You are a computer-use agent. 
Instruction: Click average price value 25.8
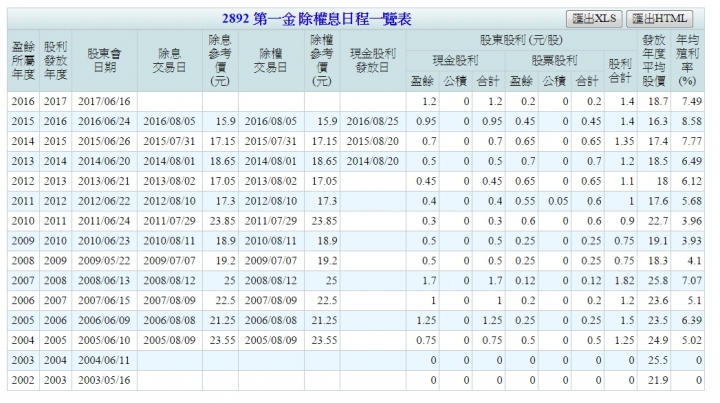(658, 281)
